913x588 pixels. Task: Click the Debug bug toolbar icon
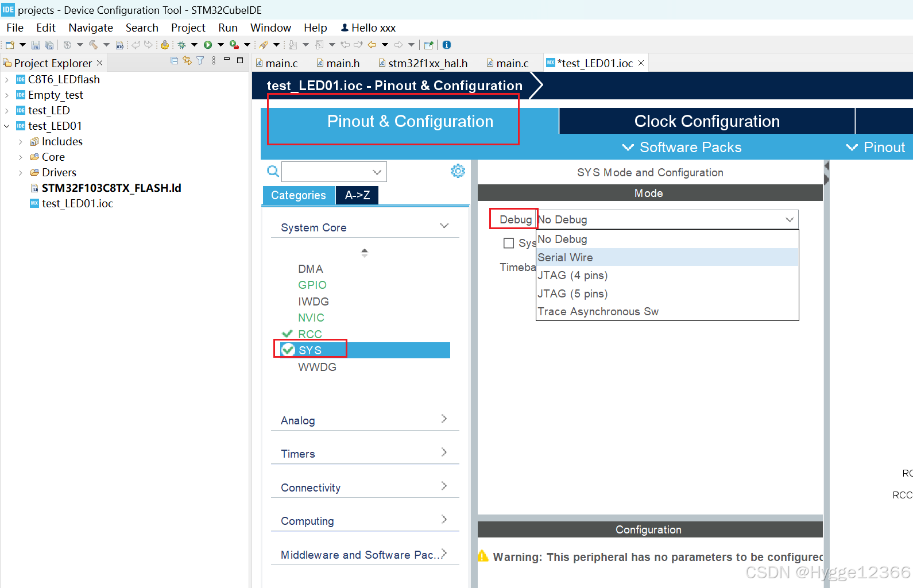[182, 45]
